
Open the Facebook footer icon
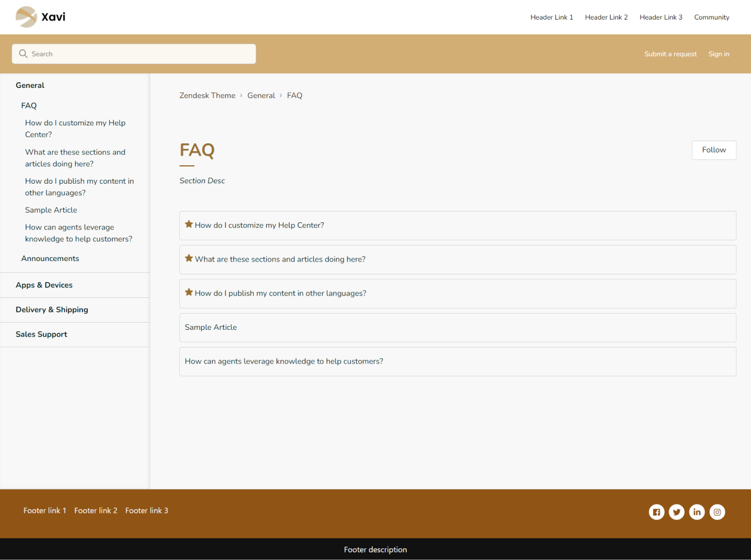click(656, 512)
